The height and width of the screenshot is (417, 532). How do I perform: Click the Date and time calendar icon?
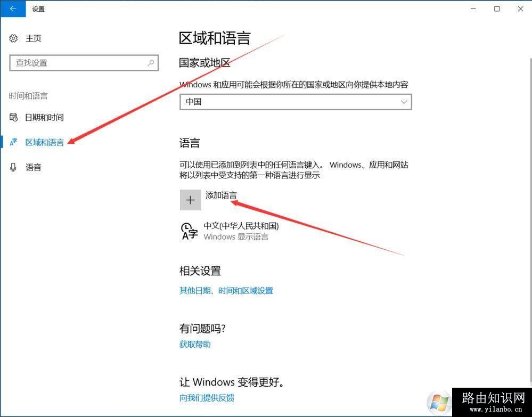coord(13,117)
